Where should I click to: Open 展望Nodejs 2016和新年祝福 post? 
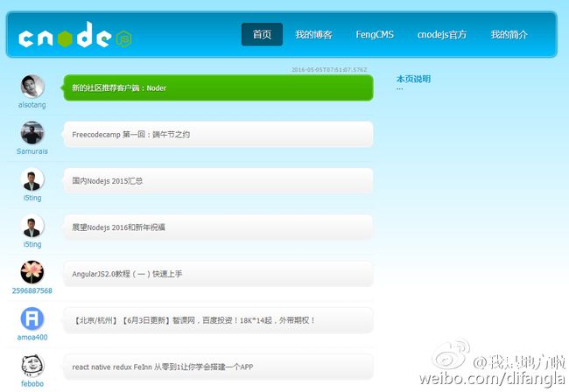(219, 227)
